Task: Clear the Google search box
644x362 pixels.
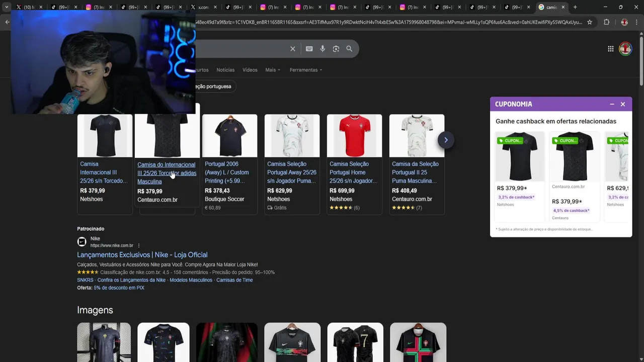Action: tap(292, 49)
